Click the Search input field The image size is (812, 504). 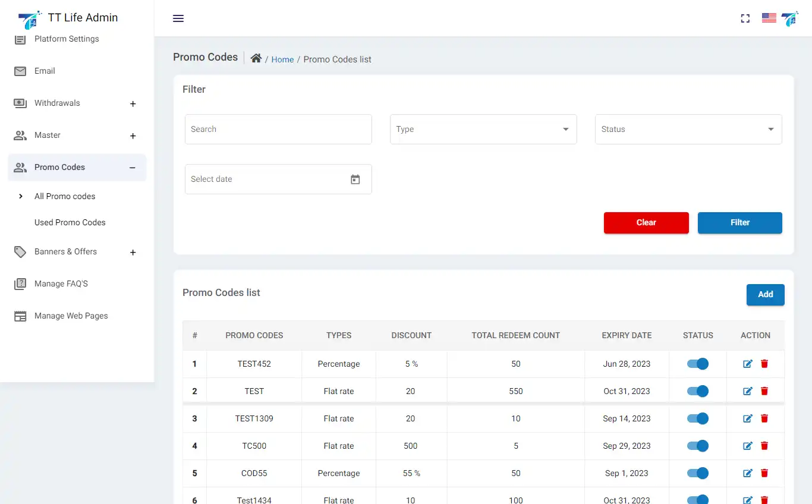point(278,130)
